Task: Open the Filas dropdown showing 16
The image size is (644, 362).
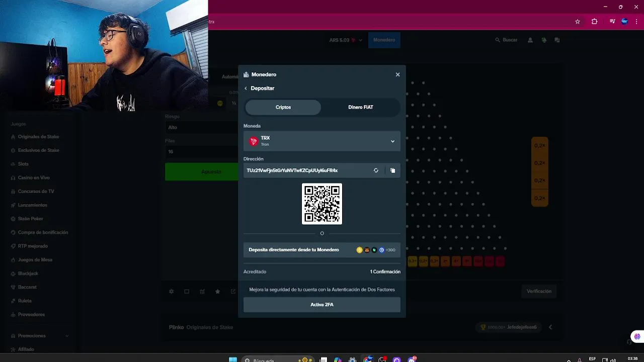Action: (x=201, y=151)
